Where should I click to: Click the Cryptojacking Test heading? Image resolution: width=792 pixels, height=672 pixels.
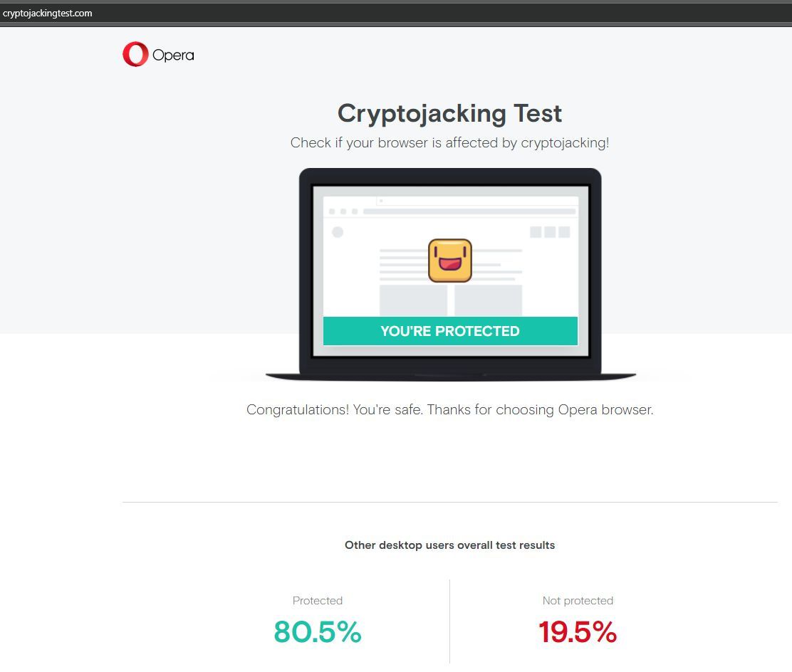pyautogui.click(x=449, y=113)
